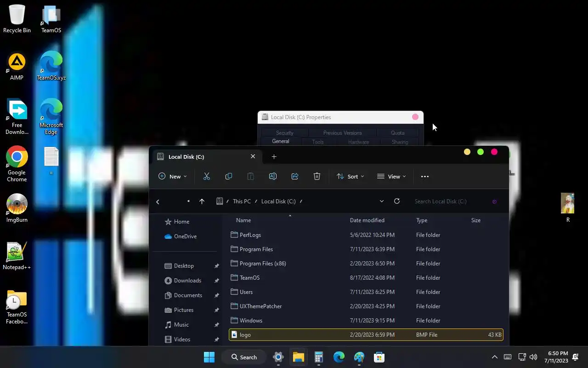Open the clock and date in taskbar
This screenshot has height=368, width=588.
(x=556, y=357)
